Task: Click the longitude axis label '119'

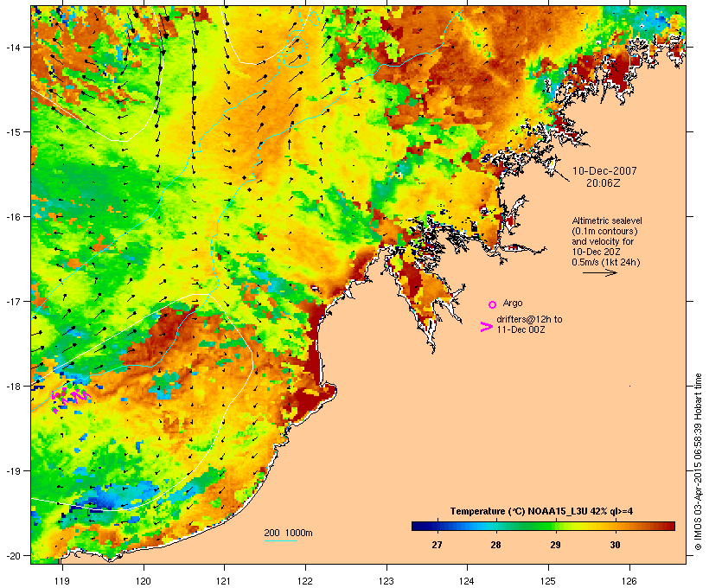Action: click(x=62, y=581)
